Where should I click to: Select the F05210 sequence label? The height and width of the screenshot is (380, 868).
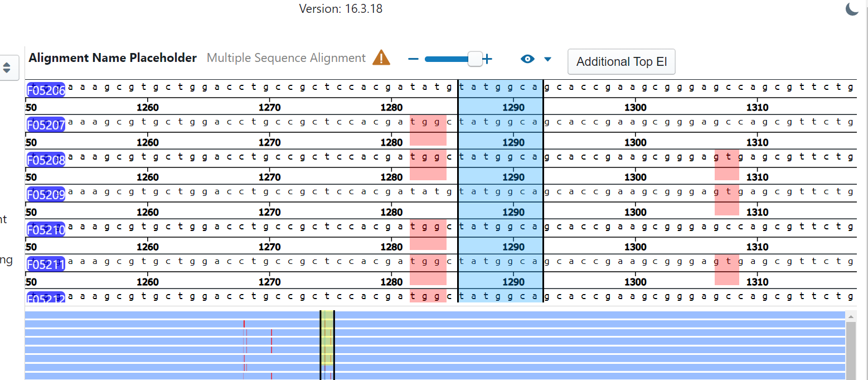coord(46,230)
